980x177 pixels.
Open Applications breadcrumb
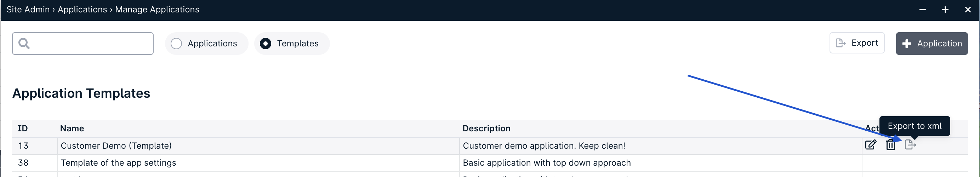point(82,10)
